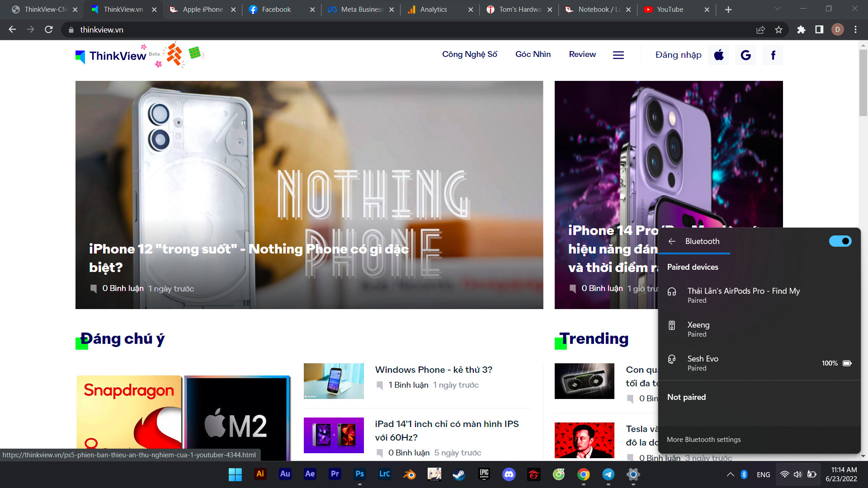Open More Bluetooth settings
This screenshot has width=868, height=488.
point(703,440)
